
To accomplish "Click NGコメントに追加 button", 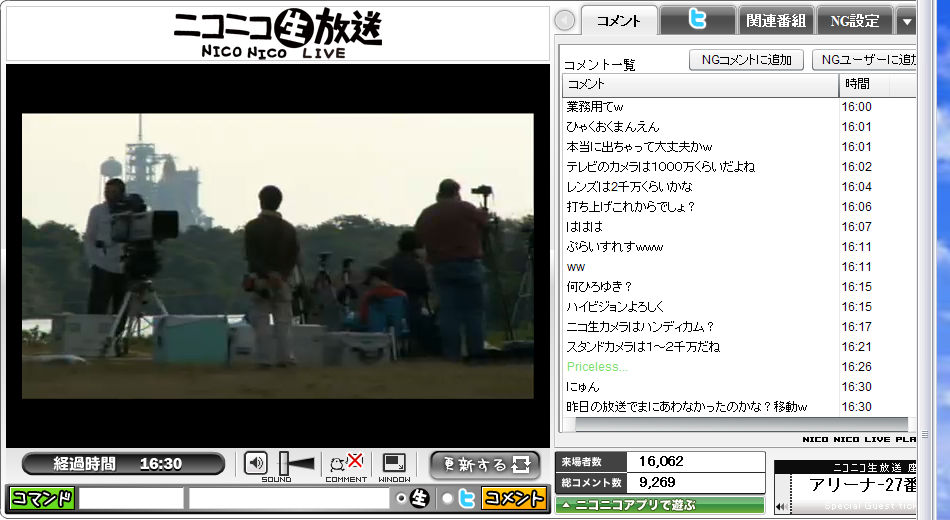I will click(x=746, y=59).
